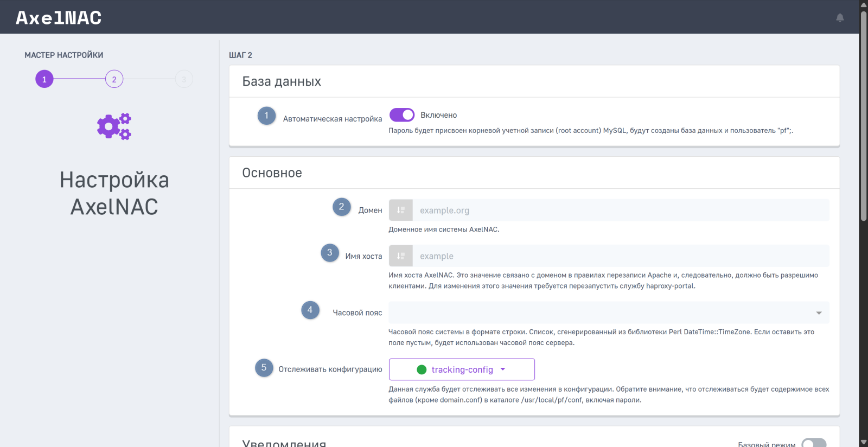Expand the tracking-config dropdown button

pos(462,369)
